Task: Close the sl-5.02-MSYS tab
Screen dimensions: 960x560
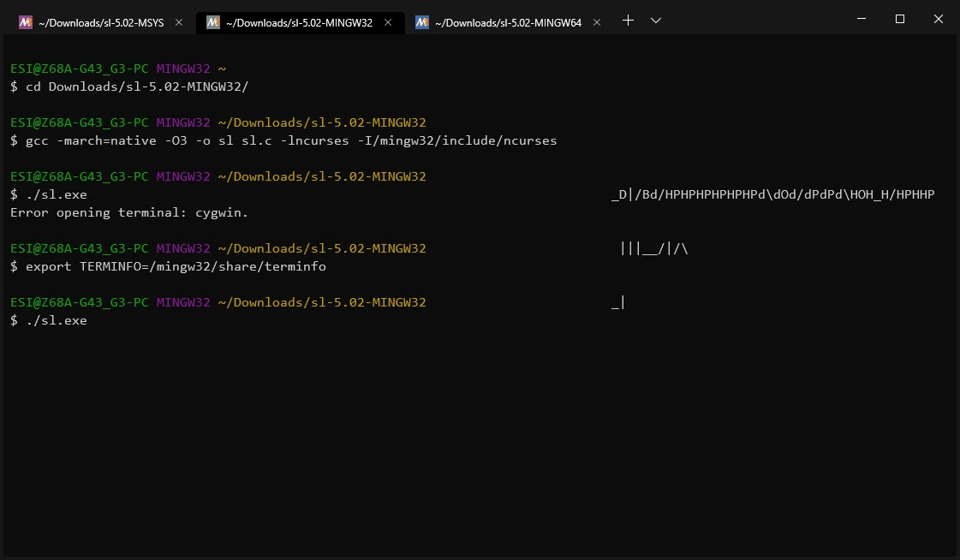Action: pos(179,22)
